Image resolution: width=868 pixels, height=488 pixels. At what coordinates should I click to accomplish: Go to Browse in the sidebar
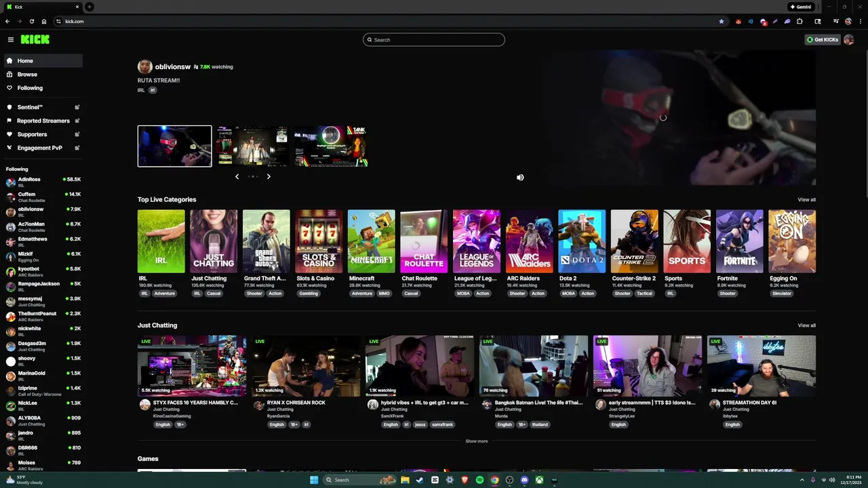42,75
